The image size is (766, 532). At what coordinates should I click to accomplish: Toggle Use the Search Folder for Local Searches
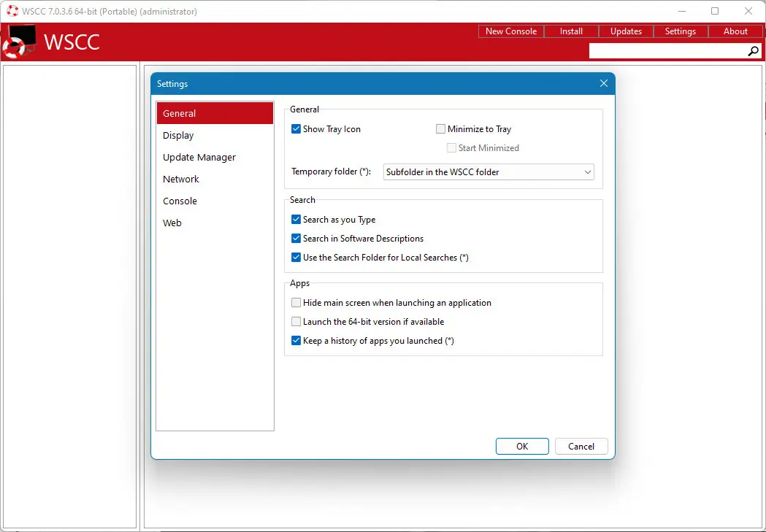point(296,257)
